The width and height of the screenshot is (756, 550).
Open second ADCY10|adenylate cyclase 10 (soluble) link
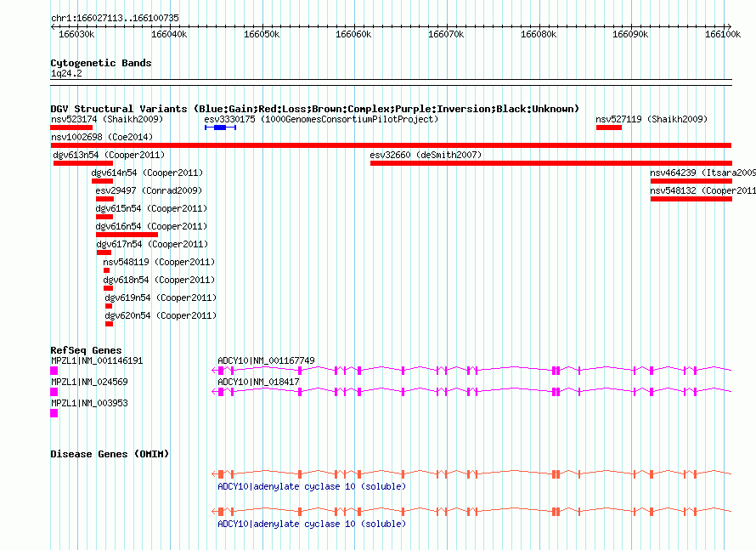312,524
